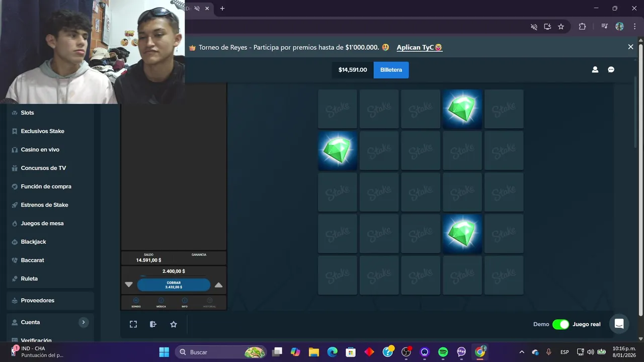The width and height of the screenshot is (644, 362).
Task: Cash out with the Cobrar button
Action: point(174,285)
